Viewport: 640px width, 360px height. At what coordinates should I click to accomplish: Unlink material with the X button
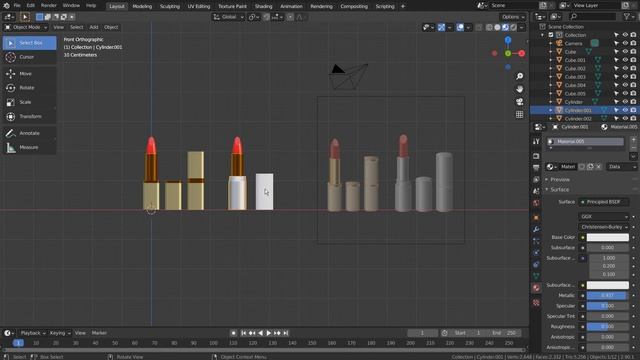click(x=598, y=167)
